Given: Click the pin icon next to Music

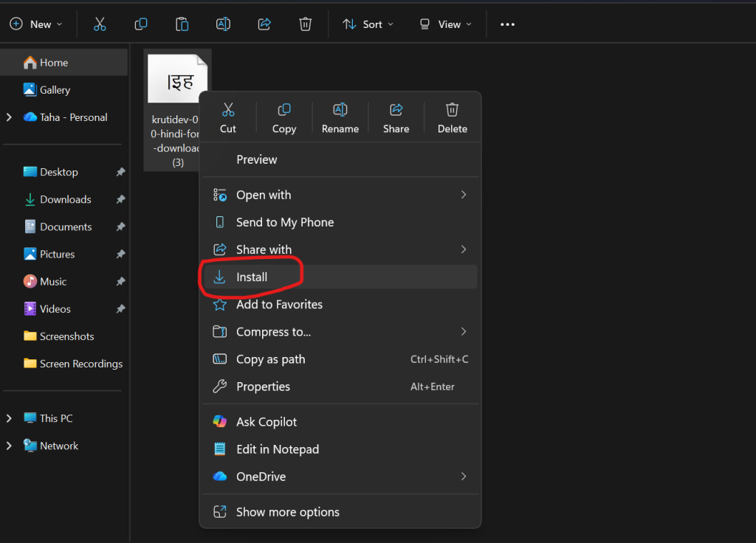Looking at the screenshot, I should 120,281.
